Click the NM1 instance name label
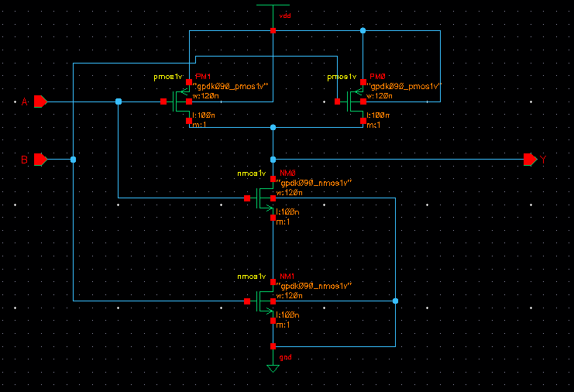 tap(287, 277)
